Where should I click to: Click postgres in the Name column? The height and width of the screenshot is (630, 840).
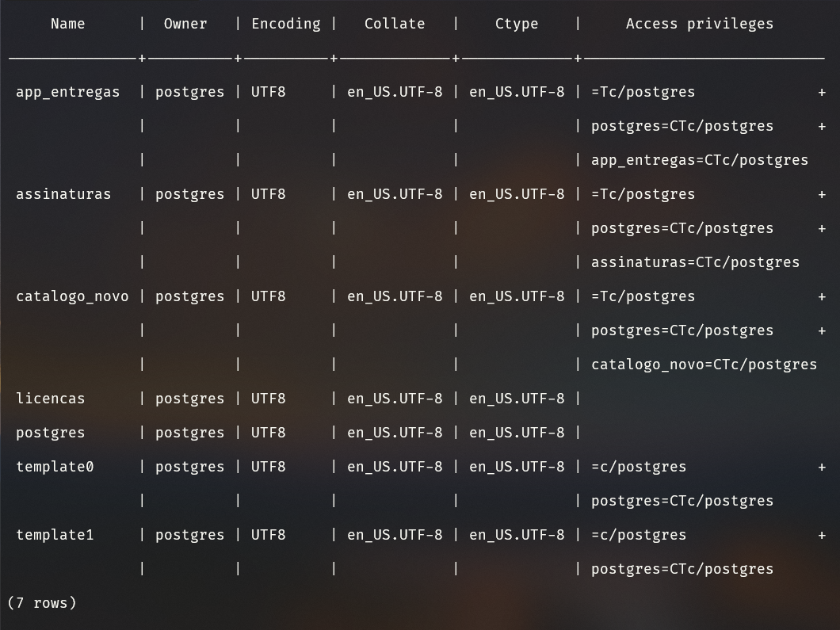click(x=51, y=433)
